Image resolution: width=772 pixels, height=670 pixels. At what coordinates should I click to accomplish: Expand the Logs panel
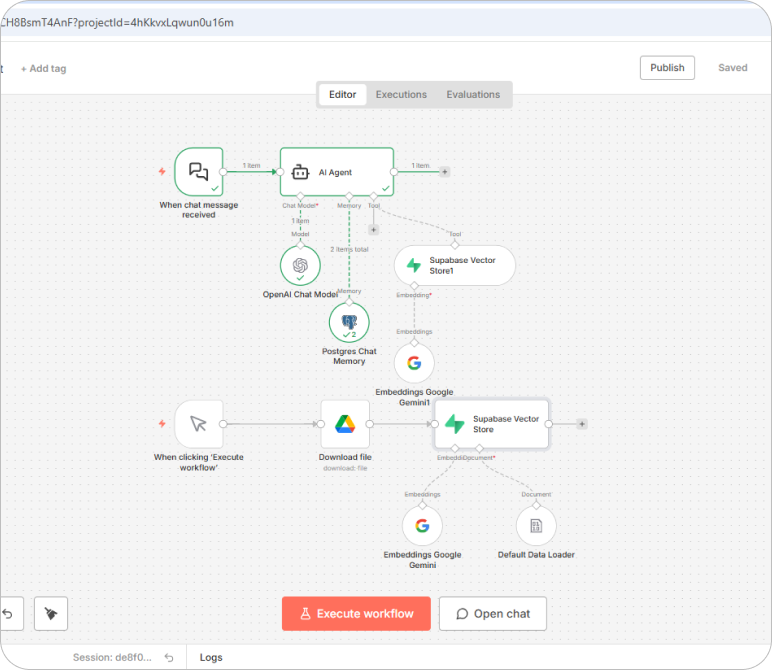pos(211,657)
